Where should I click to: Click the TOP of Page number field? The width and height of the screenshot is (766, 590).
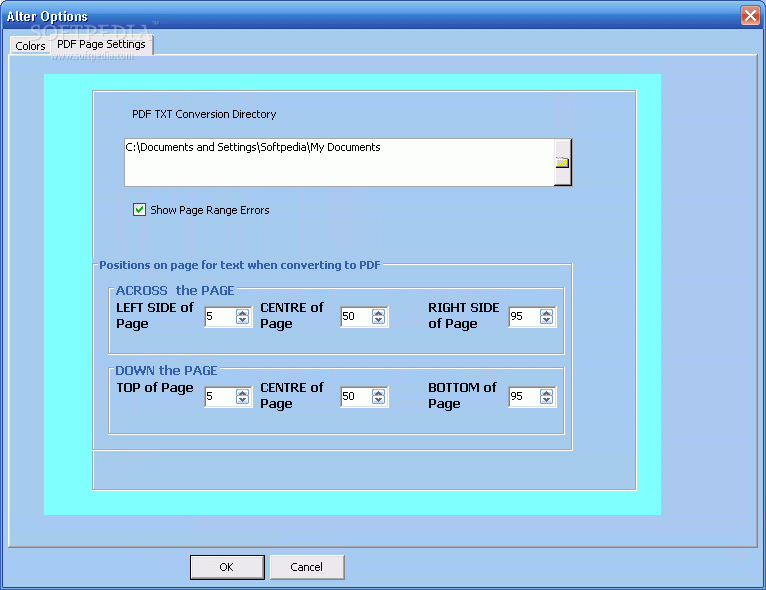[x=220, y=396]
